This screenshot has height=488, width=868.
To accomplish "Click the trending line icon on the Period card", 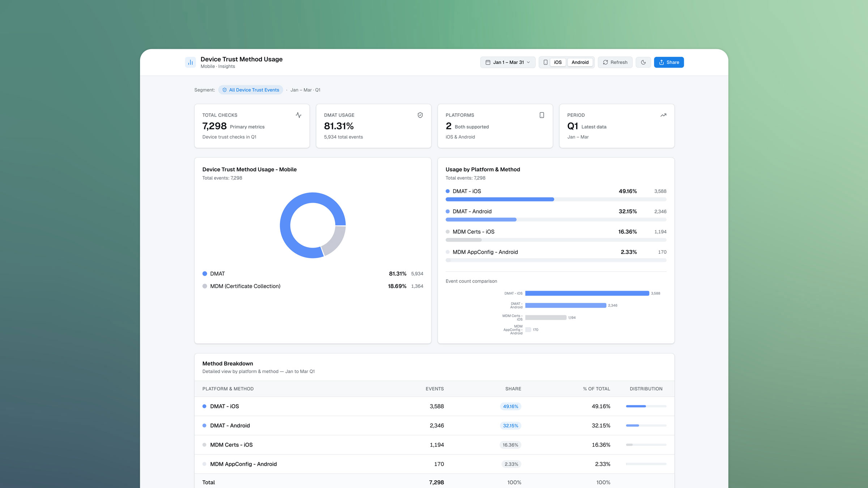I will click(x=663, y=115).
